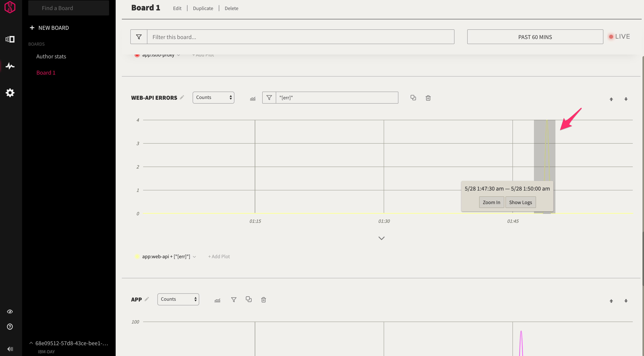The image size is (644, 356).
Task: Toggle WEB-API ERRORS chart type icon
Action: pyautogui.click(x=253, y=99)
